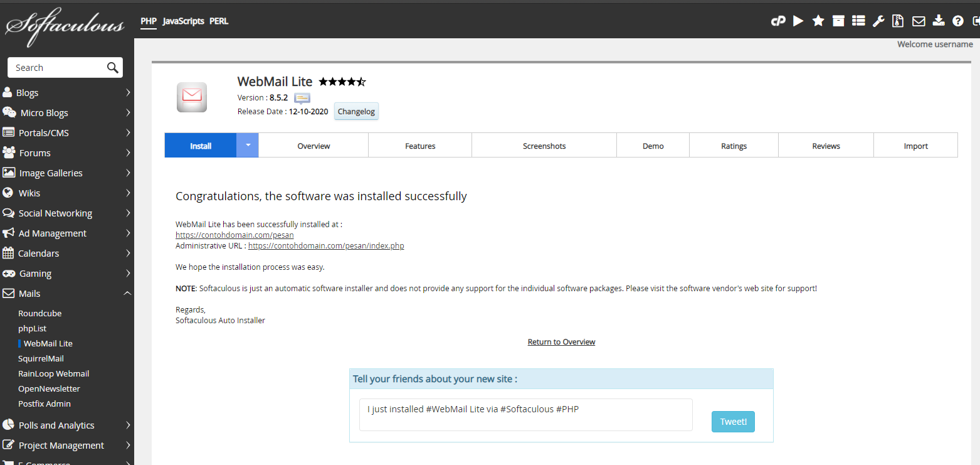Screen dimensions: 980x465
Task: View installations using the box icon
Action: pos(838,21)
